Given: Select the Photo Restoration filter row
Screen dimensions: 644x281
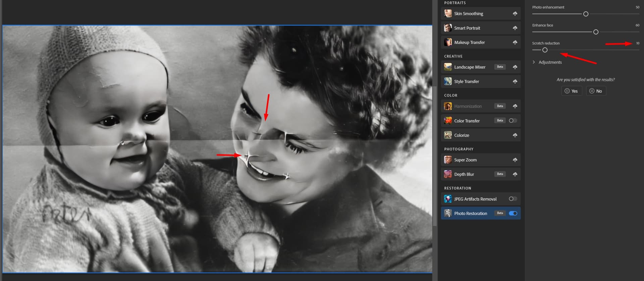Looking at the screenshot, I should click(x=470, y=213).
